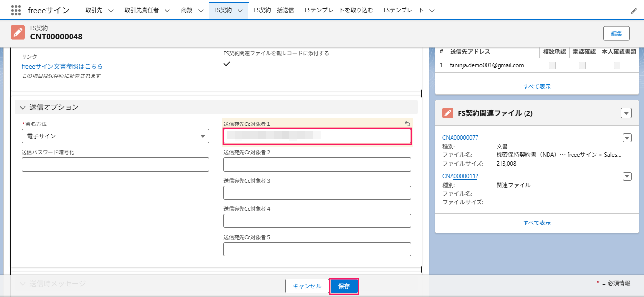644x297 pixels.
Task: Click すべて表示 under the address table
Action: click(x=537, y=86)
